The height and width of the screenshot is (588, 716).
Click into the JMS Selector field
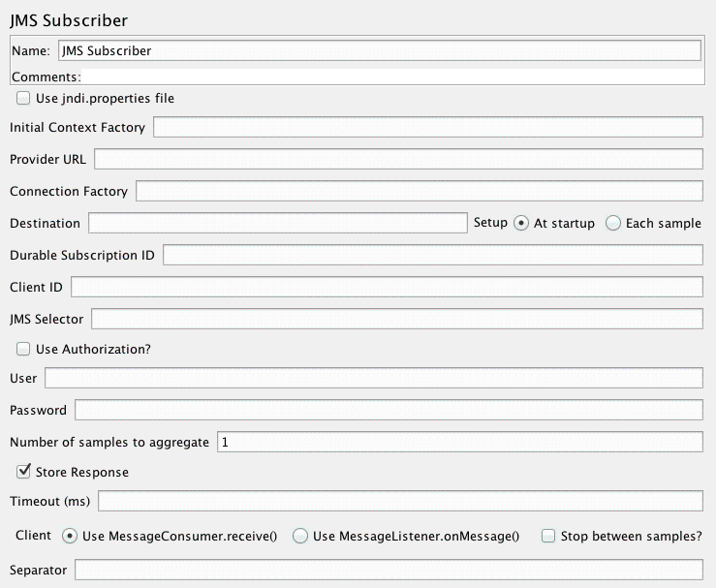[x=395, y=319]
